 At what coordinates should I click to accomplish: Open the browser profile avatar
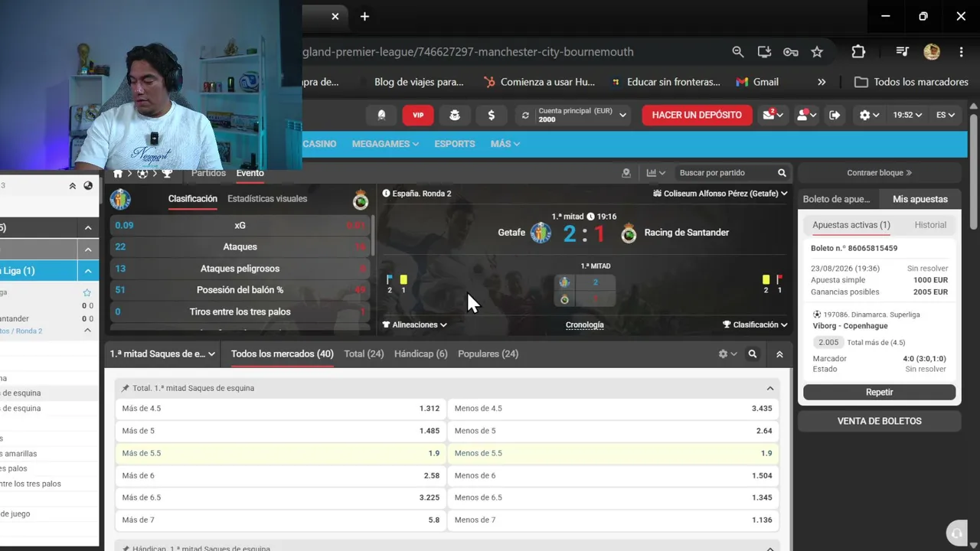click(932, 52)
